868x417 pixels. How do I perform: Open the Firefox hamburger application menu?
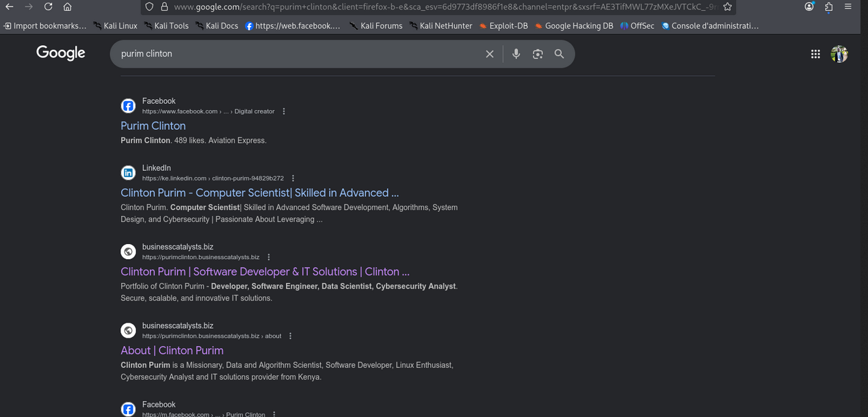tap(848, 7)
